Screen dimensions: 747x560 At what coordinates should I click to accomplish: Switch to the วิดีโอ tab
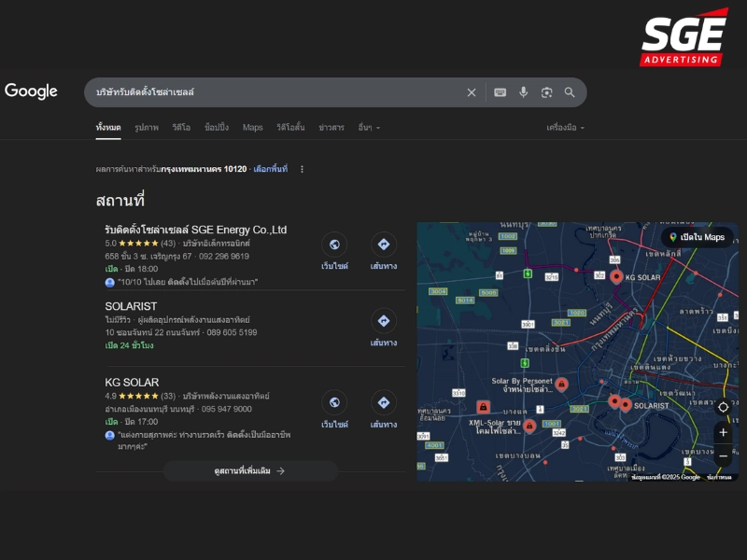[181, 128]
